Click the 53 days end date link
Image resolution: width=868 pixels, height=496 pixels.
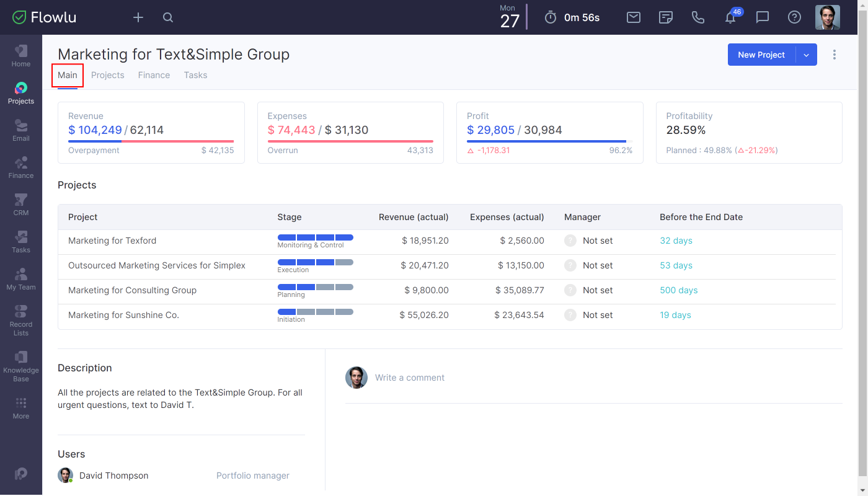coord(676,265)
